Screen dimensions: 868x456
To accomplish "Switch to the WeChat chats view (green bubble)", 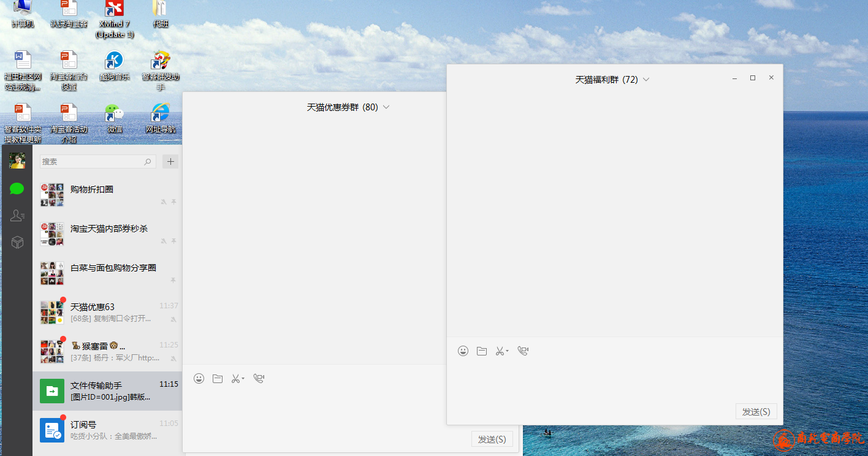I will 17,189.
